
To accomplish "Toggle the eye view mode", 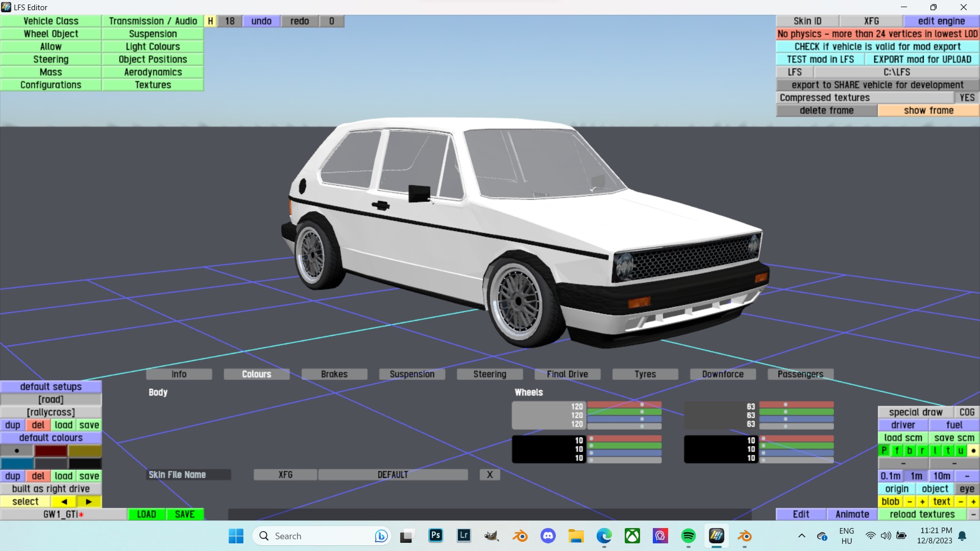I will click(967, 489).
